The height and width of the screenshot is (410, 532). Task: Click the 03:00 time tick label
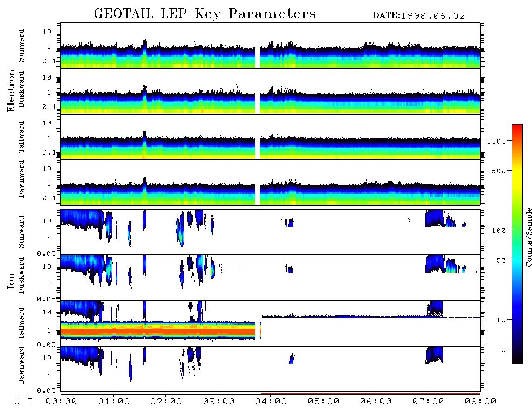(219, 402)
